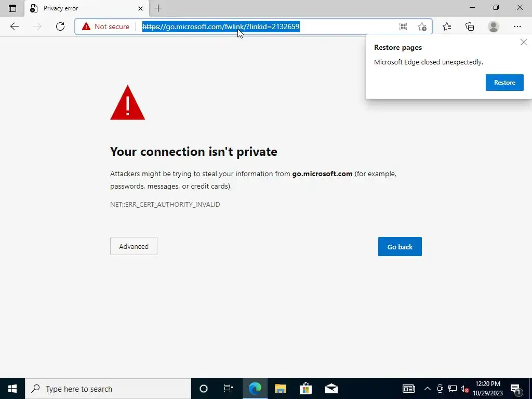
Task: Click Meet Now tray icon
Action: (440, 389)
